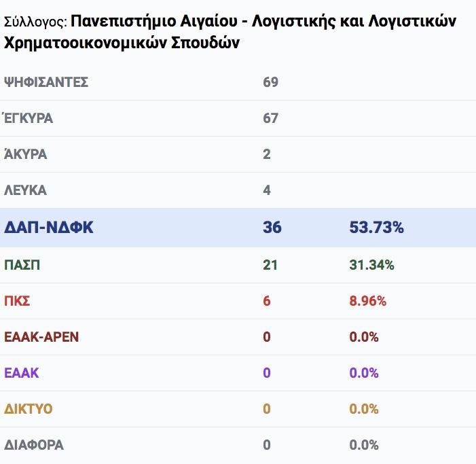The image size is (476, 464).
Task: Click the 53.73% percentage value
Action: 376,228
